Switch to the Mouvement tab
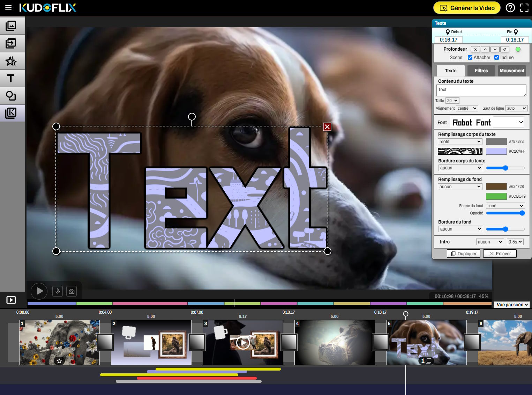Viewport: 532px width, 395px height. click(512, 71)
